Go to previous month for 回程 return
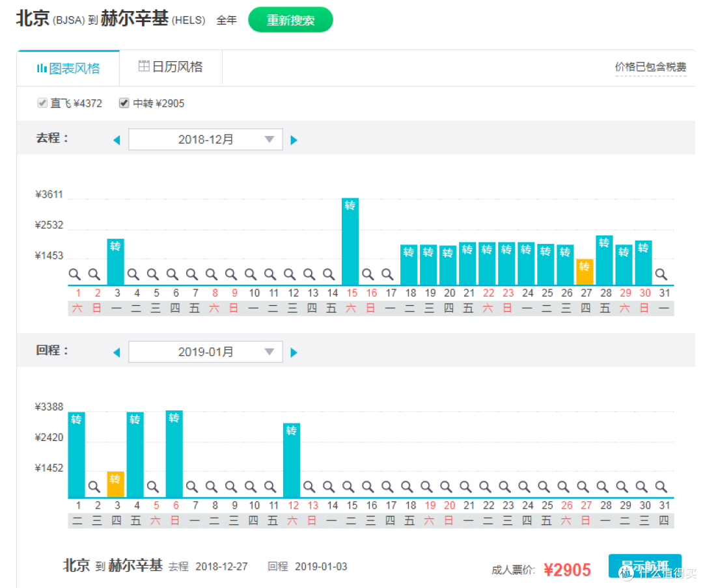The height and width of the screenshot is (588, 703). pos(117,353)
